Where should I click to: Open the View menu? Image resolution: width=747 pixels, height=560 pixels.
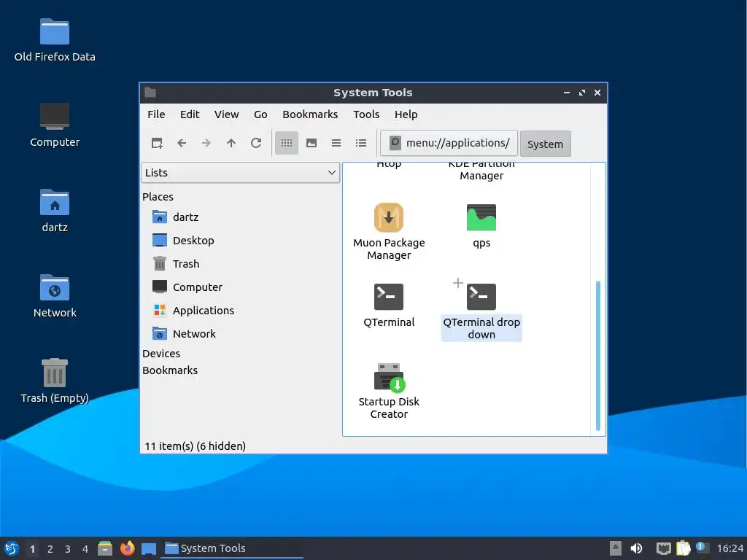click(226, 114)
